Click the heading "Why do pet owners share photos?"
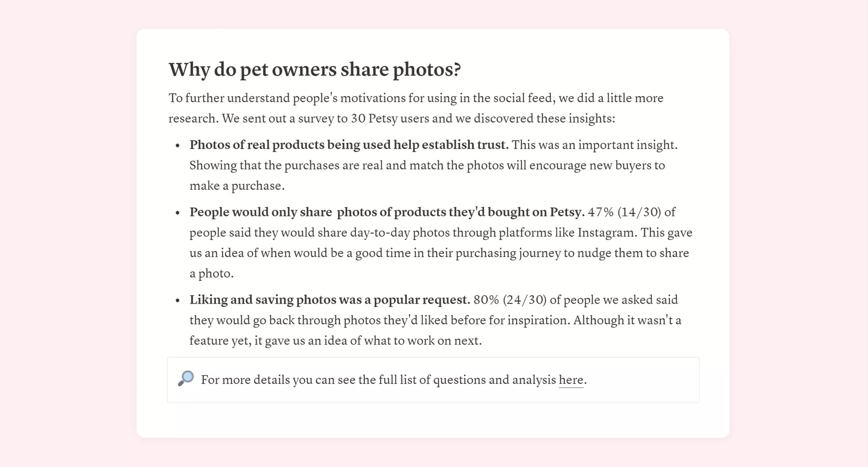The height and width of the screenshot is (467, 868). [315, 69]
